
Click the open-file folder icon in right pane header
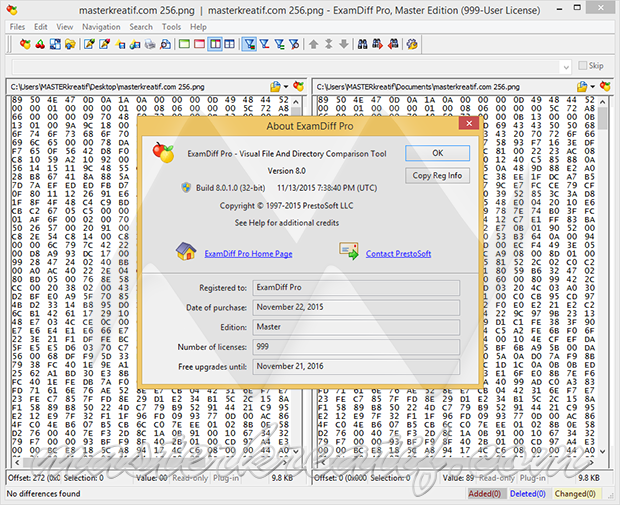(x=582, y=87)
